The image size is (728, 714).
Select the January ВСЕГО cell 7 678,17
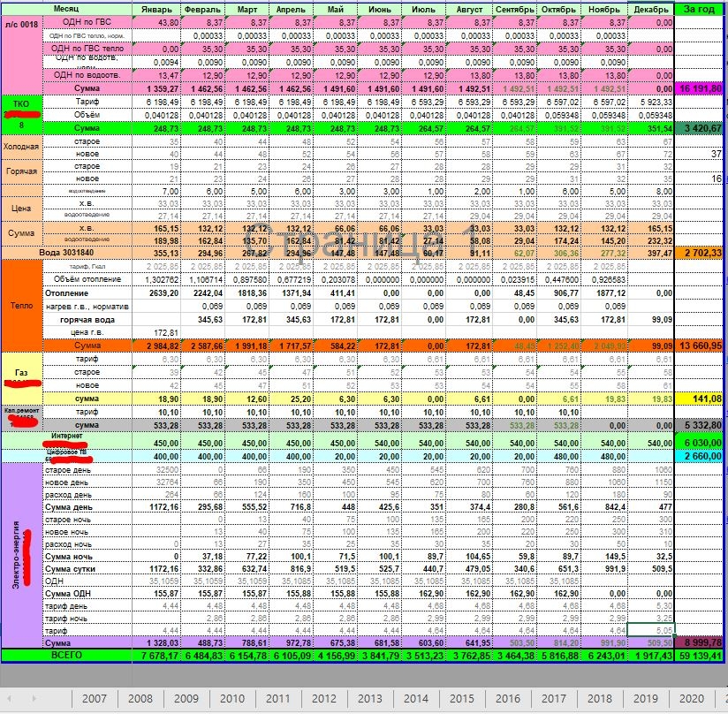[x=156, y=656]
